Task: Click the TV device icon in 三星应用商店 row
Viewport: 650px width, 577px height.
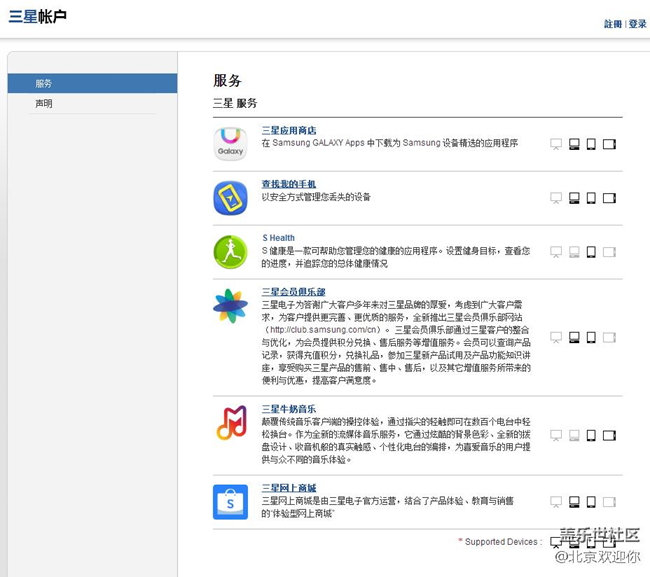Action: click(556, 144)
